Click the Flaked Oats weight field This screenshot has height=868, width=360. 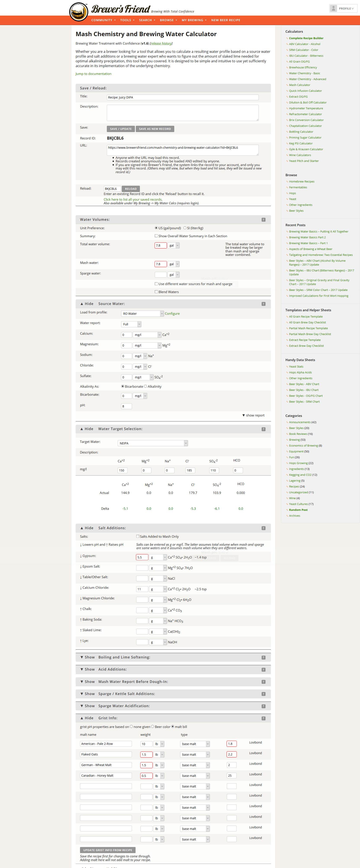146,754
